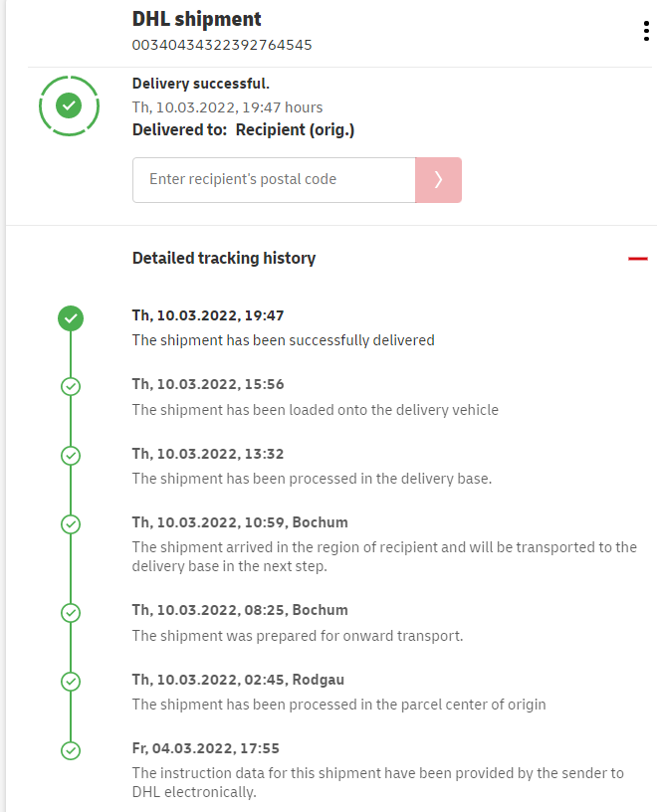The width and height of the screenshot is (657, 812).
Task: Click the Delivery successful status text
Action: coord(201,84)
